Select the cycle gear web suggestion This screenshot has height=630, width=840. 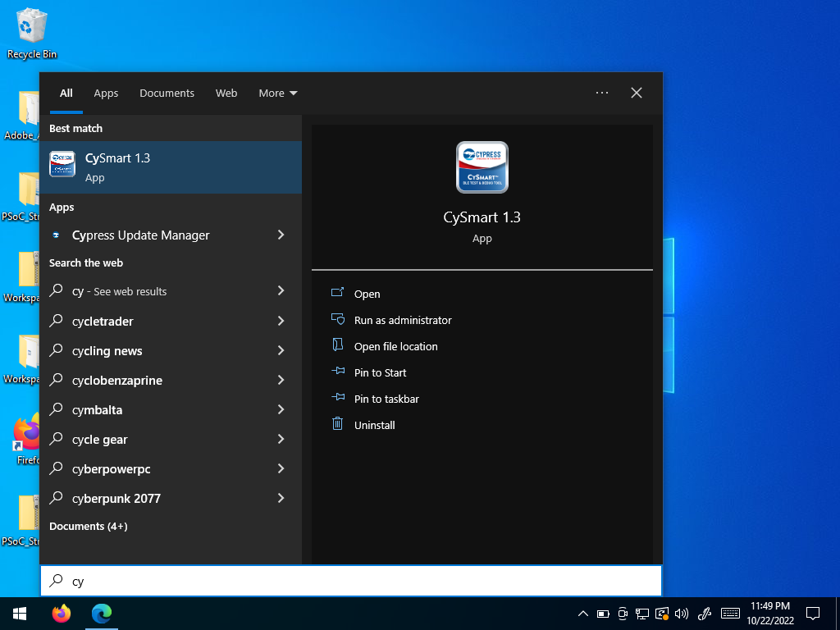[x=99, y=440]
